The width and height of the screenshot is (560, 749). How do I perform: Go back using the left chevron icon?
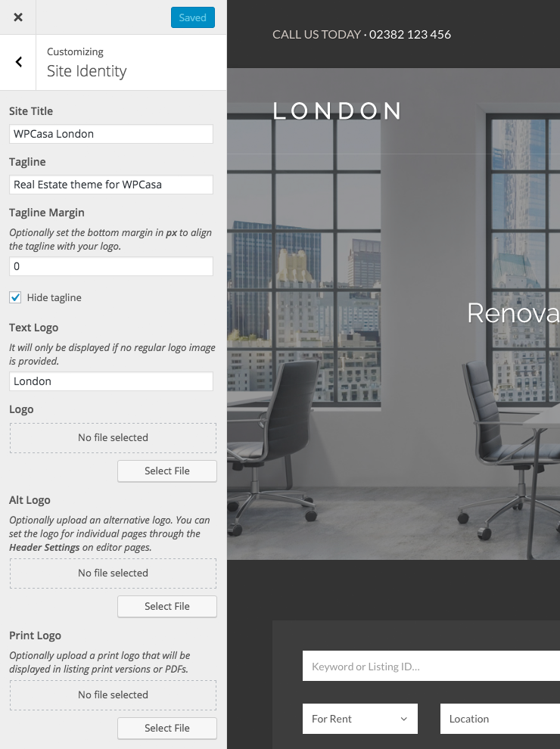click(18, 62)
